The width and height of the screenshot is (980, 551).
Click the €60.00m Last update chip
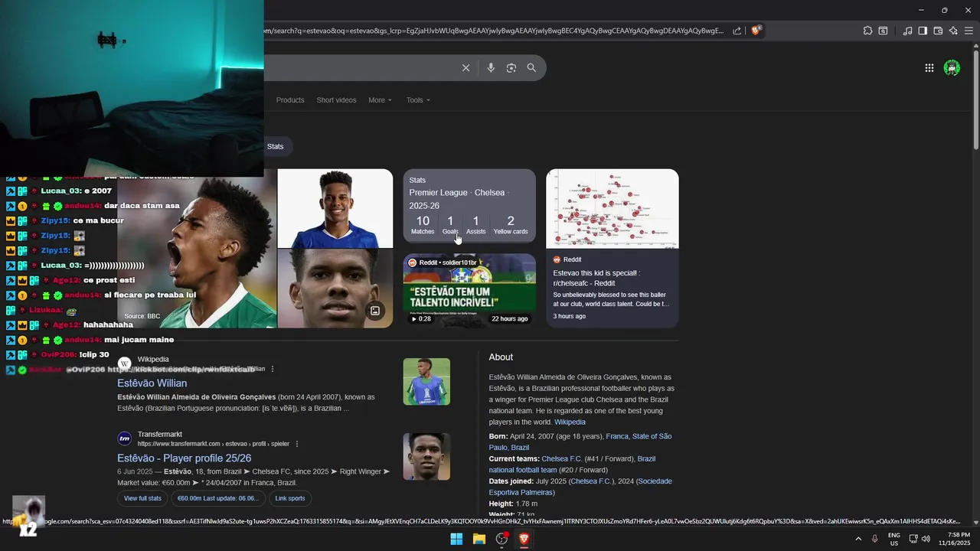click(218, 498)
